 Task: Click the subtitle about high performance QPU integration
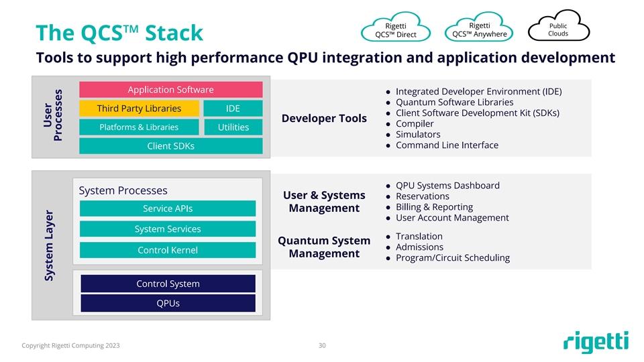[x=326, y=58]
